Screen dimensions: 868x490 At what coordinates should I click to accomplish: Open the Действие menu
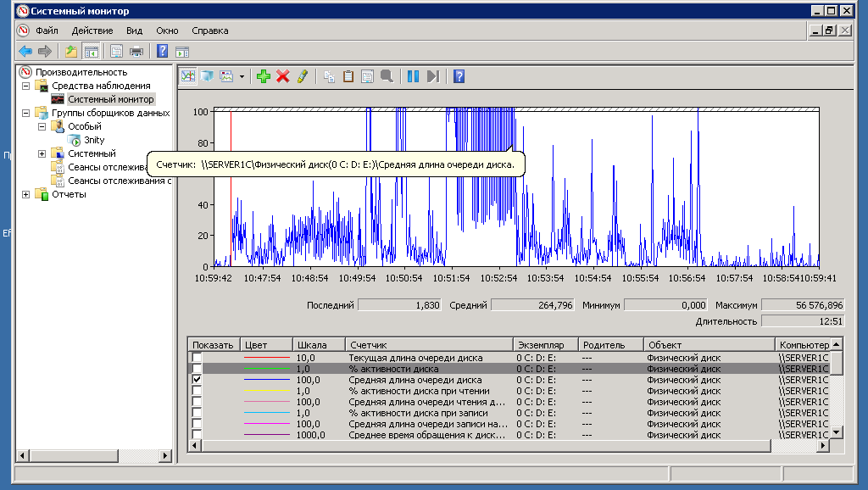coord(92,31)
